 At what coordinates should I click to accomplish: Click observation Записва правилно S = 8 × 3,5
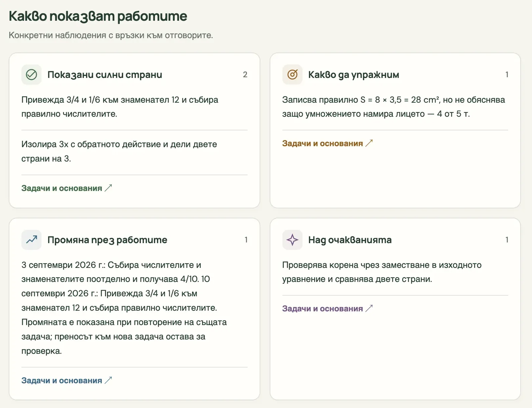[x=394, y=107]
